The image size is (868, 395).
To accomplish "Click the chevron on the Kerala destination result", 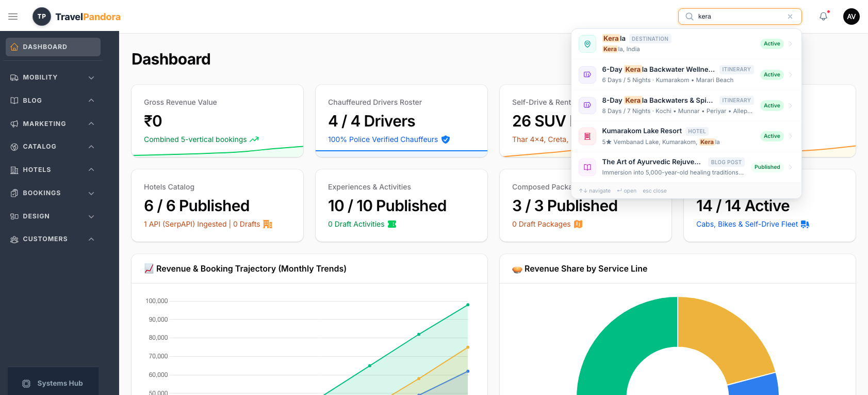I will (x=791, y=44).
